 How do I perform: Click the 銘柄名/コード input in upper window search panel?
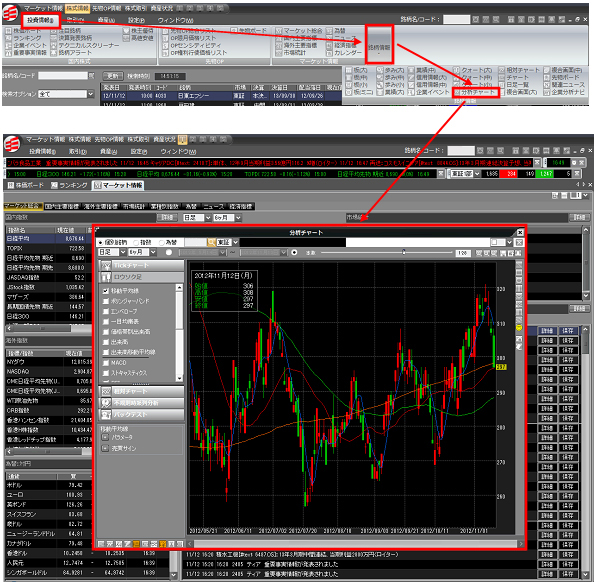(63, 75)
